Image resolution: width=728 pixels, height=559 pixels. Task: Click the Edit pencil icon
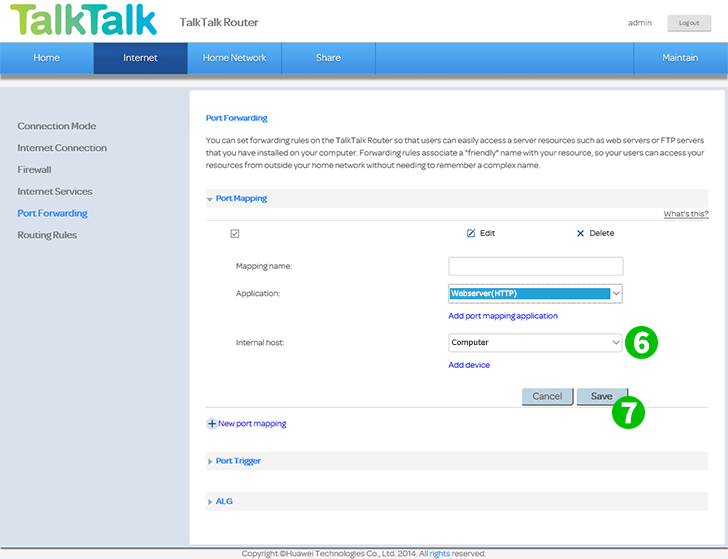[471, 233]
